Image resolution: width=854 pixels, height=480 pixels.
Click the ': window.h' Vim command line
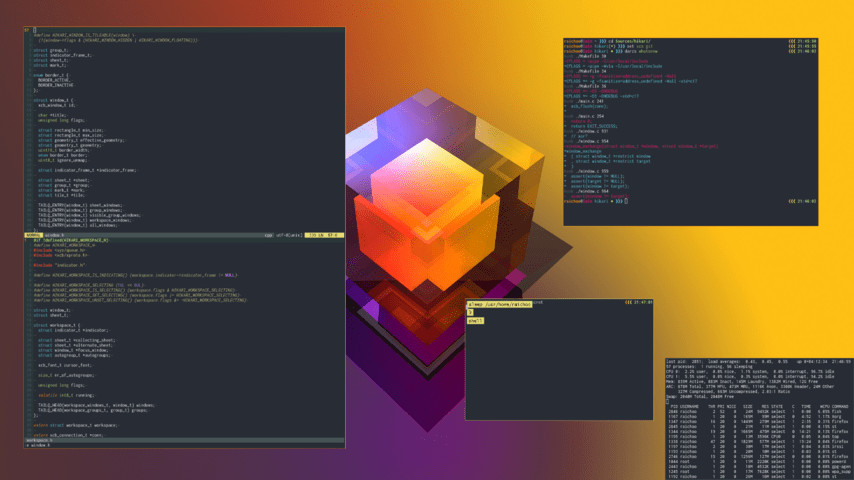tap(38, 445)
